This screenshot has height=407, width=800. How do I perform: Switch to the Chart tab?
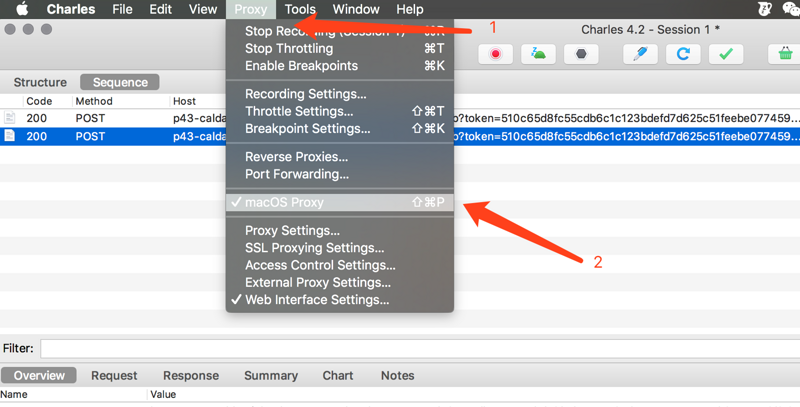point(338,375)
